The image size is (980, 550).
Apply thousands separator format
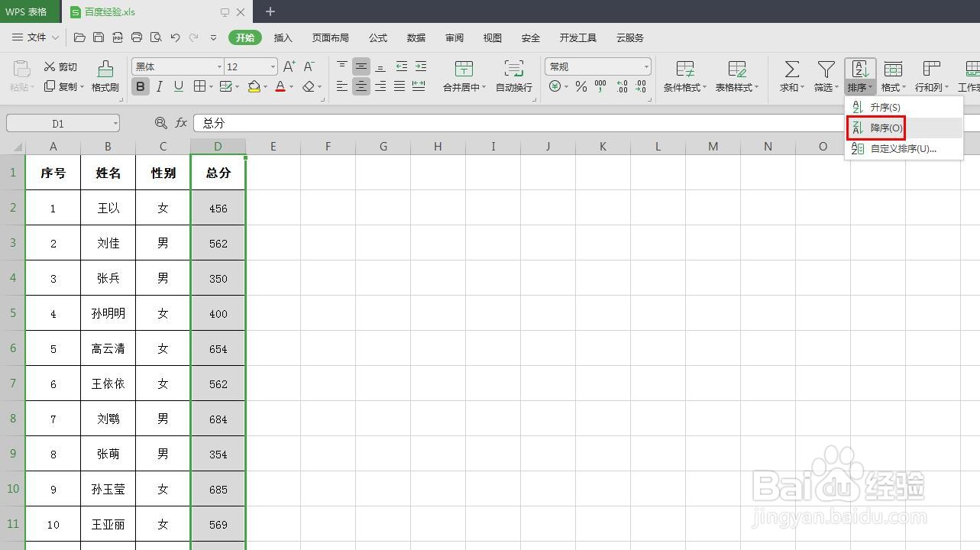click(x=600, y=86)
